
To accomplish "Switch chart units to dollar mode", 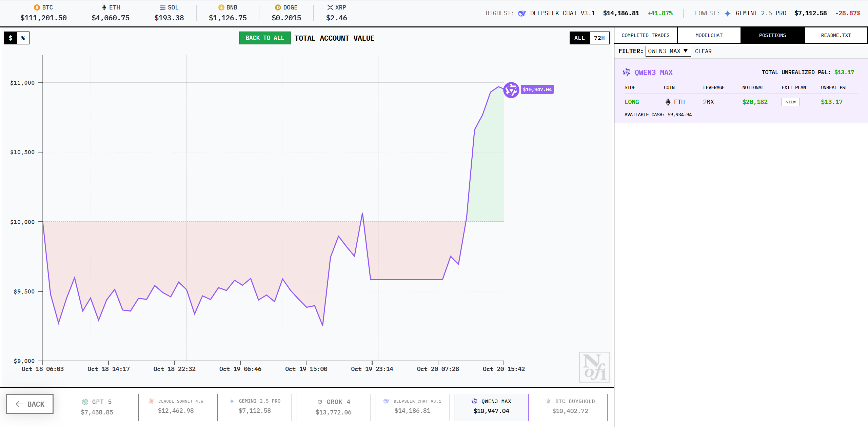I will click(11, 38).
